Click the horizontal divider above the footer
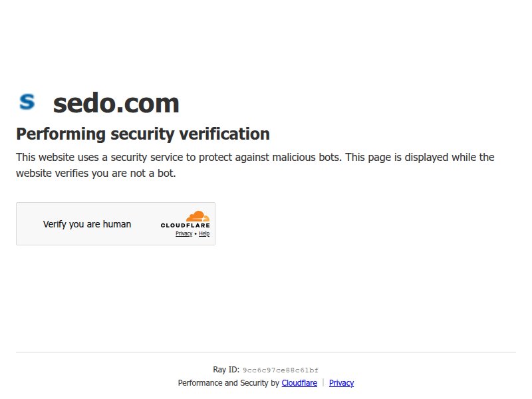The image size is (532, 399). [266, 352]
